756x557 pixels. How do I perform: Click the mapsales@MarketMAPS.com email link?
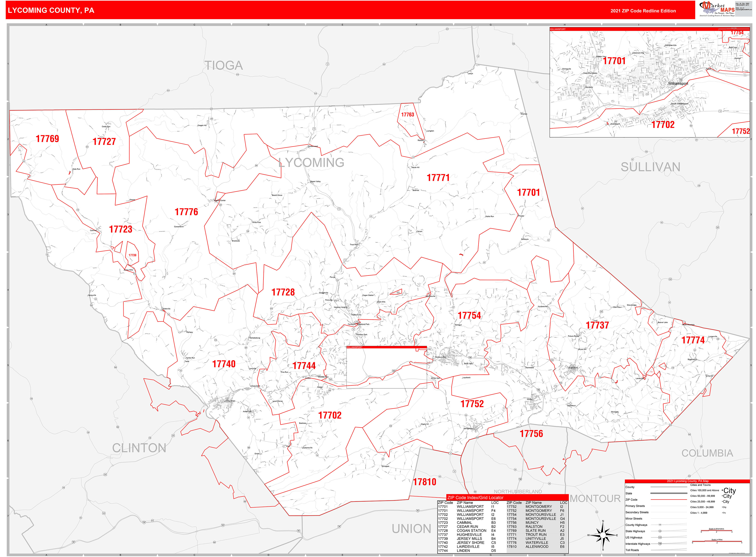(x=744, y=9)
